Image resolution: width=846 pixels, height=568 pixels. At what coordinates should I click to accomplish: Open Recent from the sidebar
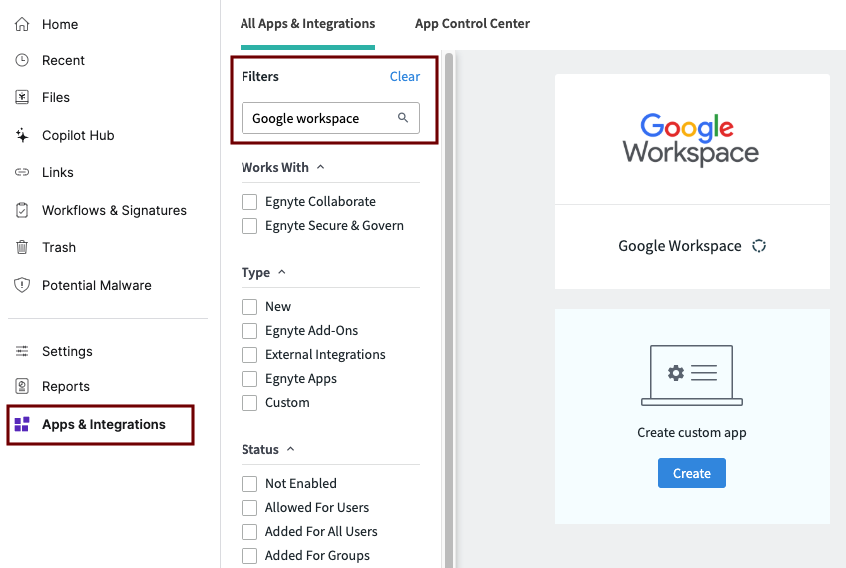pos(63,60)
